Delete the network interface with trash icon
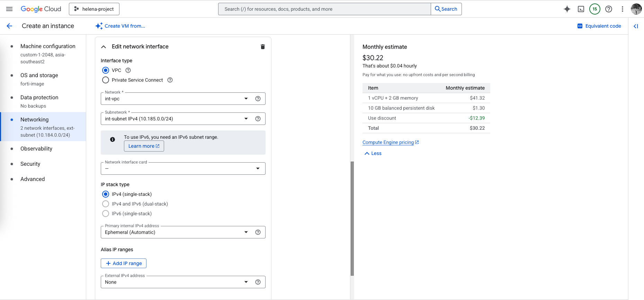 [262, 47]
